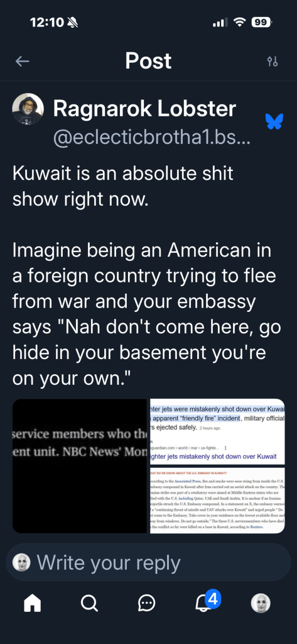The height and width of the screenshot is (644, 297).
Task: Tap the Post header title
Action: [x=148, y=61]
